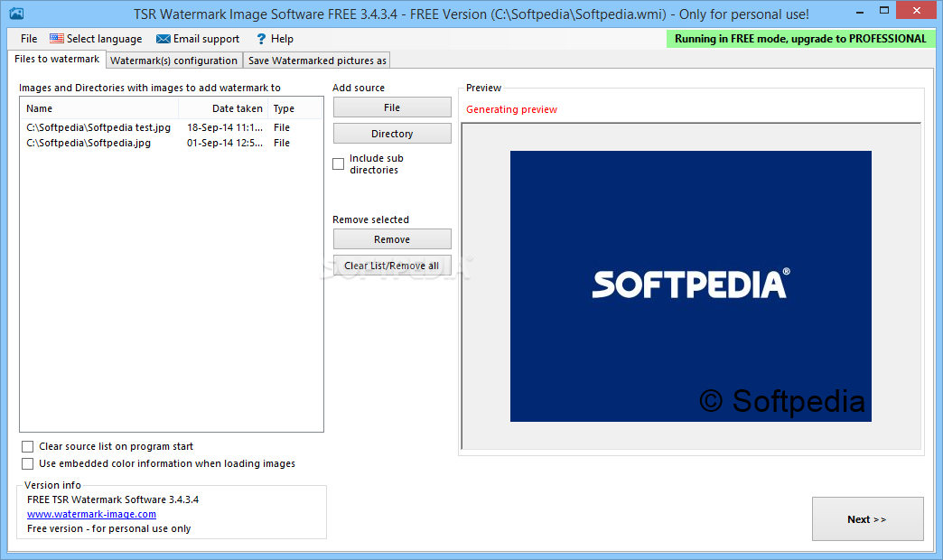Screen dimensions: 943x560
Task: Enable Use embedded color information checkbox
Action: click(28, 463)
